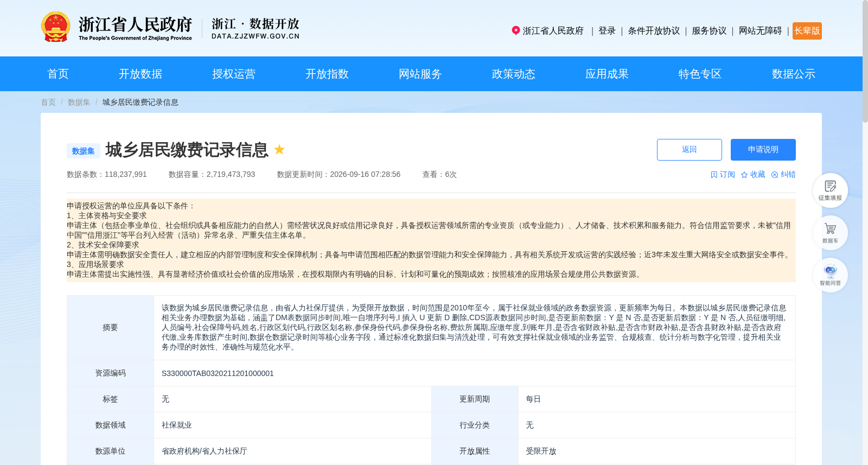Click the 每日 update cycle value
The image size is (868, 465).
point(533,399)
